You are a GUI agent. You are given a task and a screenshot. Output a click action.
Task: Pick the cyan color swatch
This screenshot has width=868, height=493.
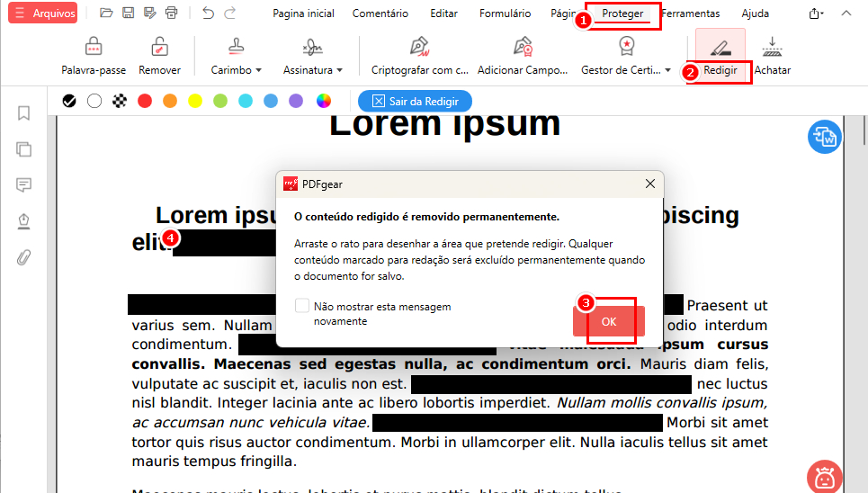246,101
